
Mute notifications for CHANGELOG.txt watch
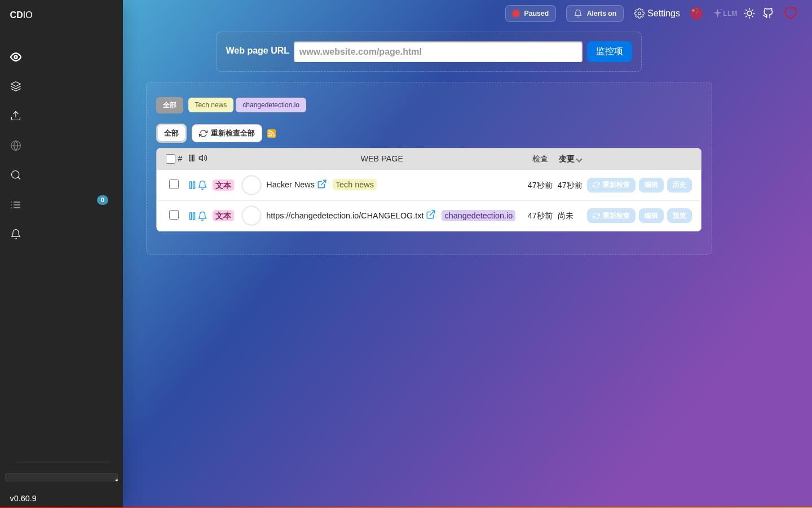(x=202, y=216)
